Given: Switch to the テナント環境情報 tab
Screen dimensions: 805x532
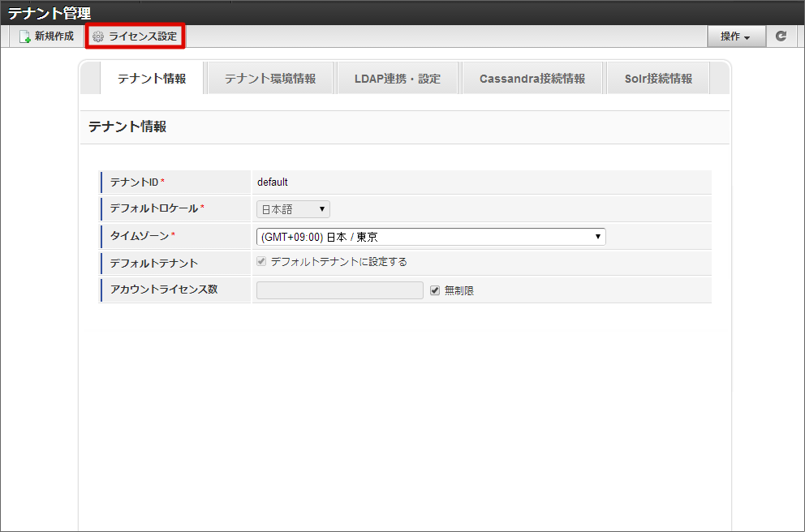Looking at the screenshot, I should [270, 79].
